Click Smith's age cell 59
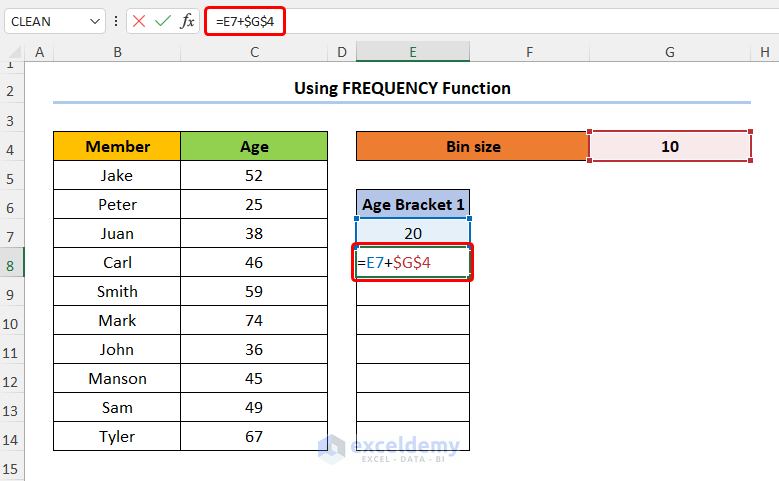The height and width of the screenshot is (481, 779). [254, 292]
